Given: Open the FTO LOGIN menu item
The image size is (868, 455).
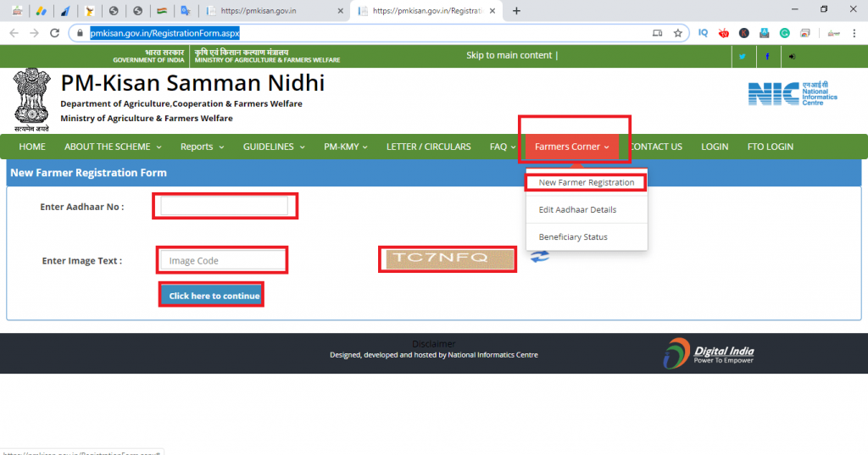Looking at the screenshot, I should 770,147.
